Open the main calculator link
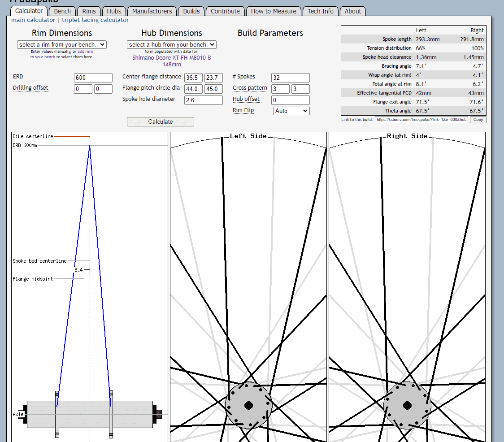 (x=33, y=20)
